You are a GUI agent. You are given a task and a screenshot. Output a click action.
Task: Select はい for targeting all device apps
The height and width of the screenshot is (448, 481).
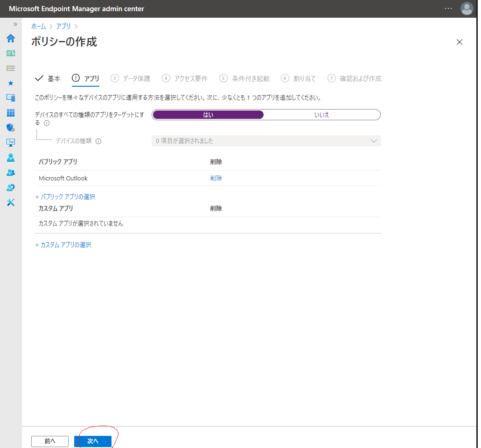pyautogui.click(x=208, y=115)
